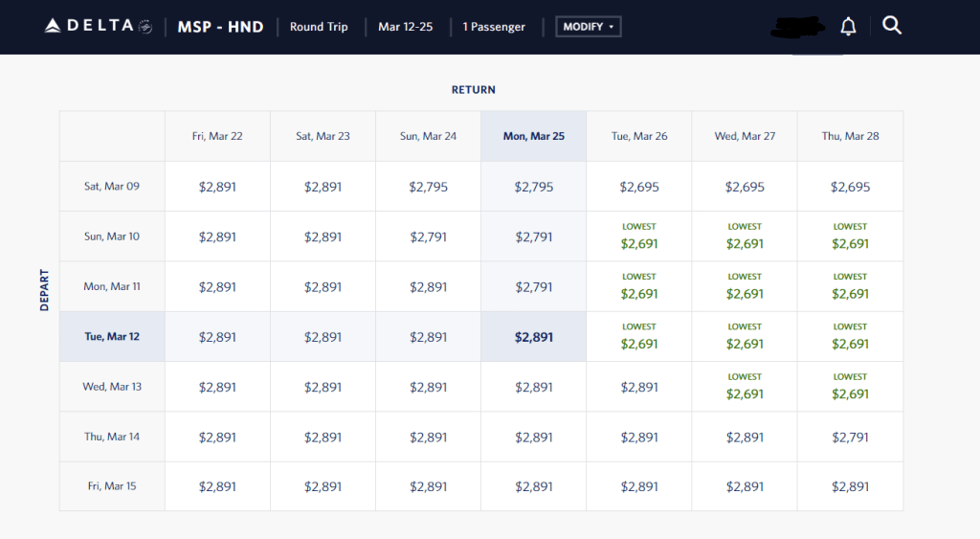Image resolution: width=980 pixels, height=539 pixels.
Task: Click the 1 Passenger label
Action: click(x=494, y=27)
